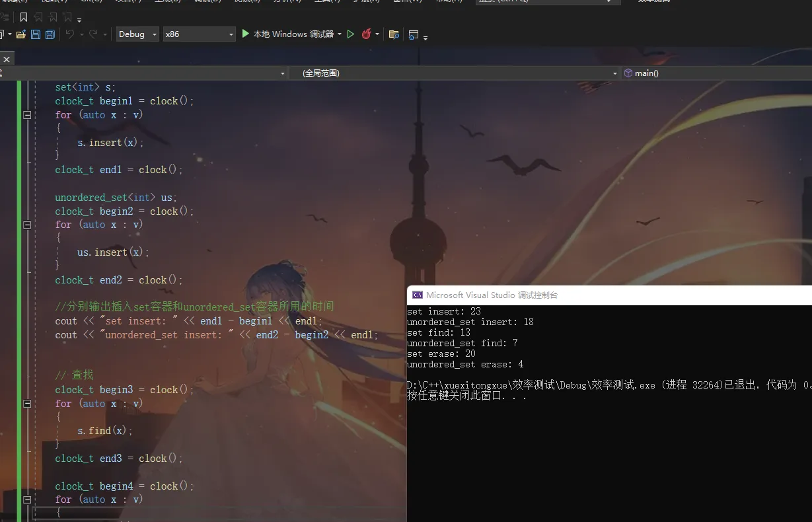
Task: Redo the last undone action
Action: point(92,34)
